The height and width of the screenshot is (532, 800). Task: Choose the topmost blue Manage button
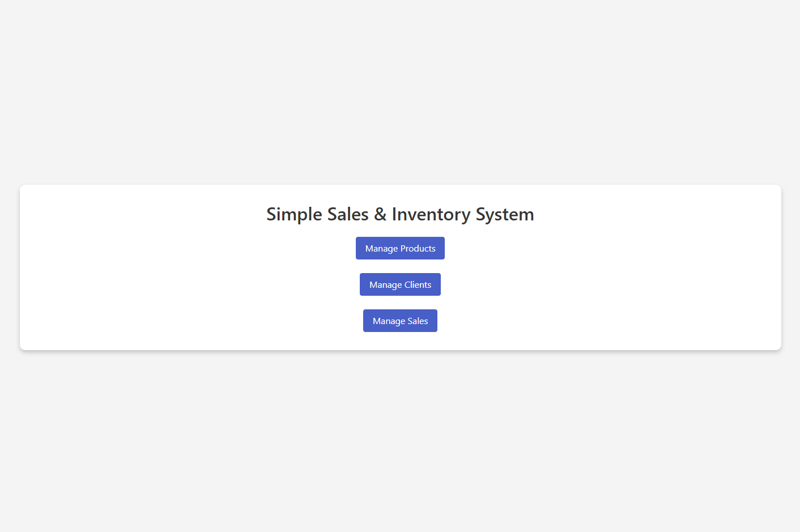[400, 248]
